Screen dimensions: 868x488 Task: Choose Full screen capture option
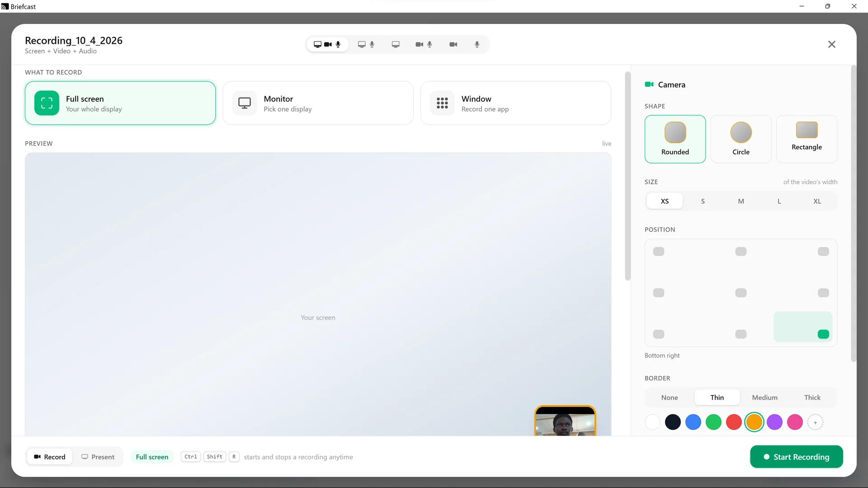coord(120,103)
